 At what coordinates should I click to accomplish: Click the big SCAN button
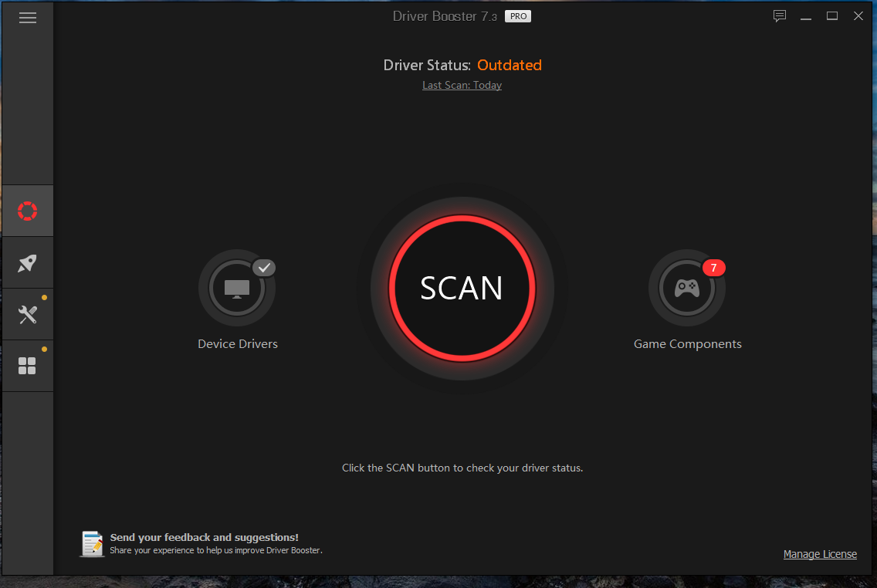pyautogui.click(x=462, y=289)
